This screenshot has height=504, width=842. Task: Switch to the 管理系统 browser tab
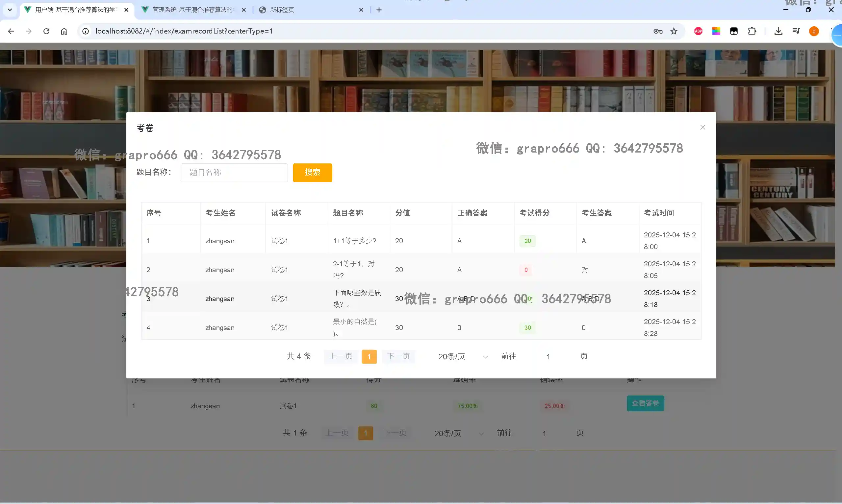(192, 10)
